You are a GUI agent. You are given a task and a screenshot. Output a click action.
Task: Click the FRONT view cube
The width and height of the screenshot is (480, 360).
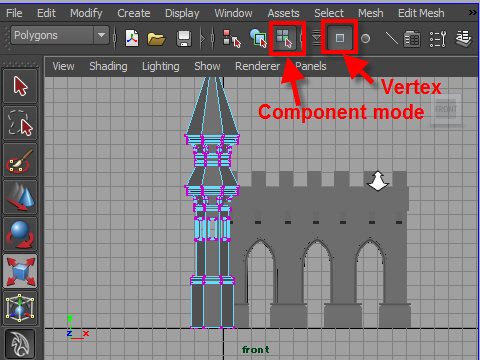click(x=446, y=109)
